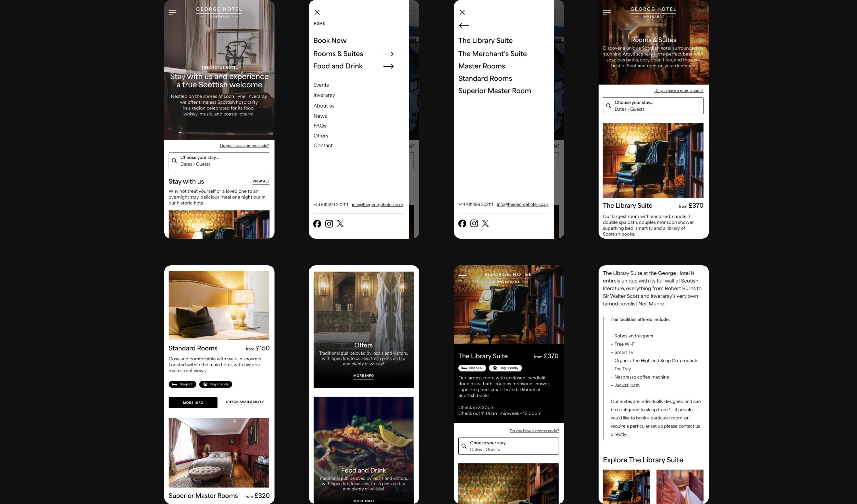Screen dimensions: 857x504
Task: Expand the Food and Drink arrow in menu
Action: click(x=388, y=66)
